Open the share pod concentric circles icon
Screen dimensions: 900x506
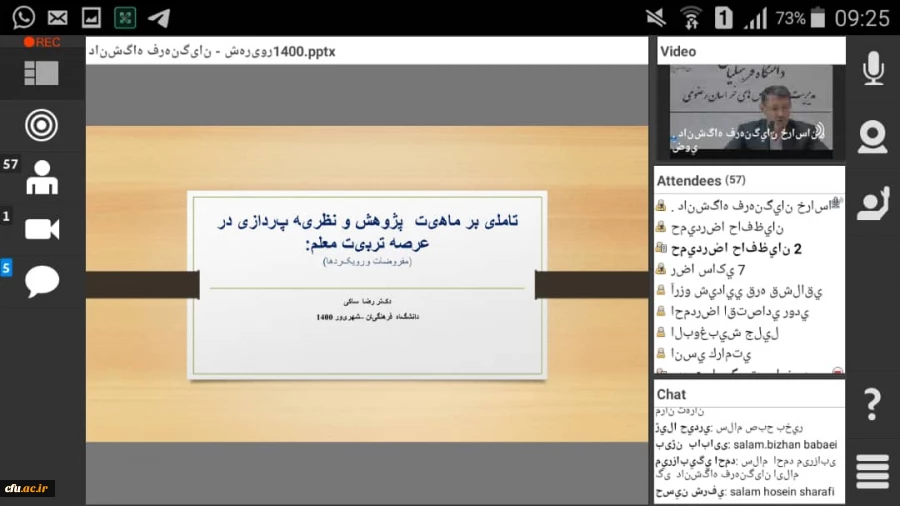(41, 125)
